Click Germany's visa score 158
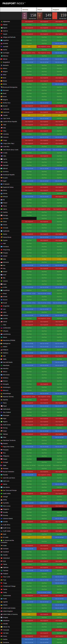 (33, 15)
